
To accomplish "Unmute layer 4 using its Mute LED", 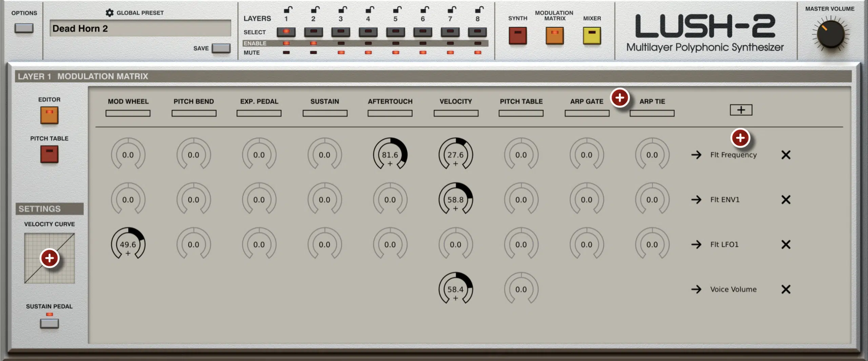I will [368, 52].
